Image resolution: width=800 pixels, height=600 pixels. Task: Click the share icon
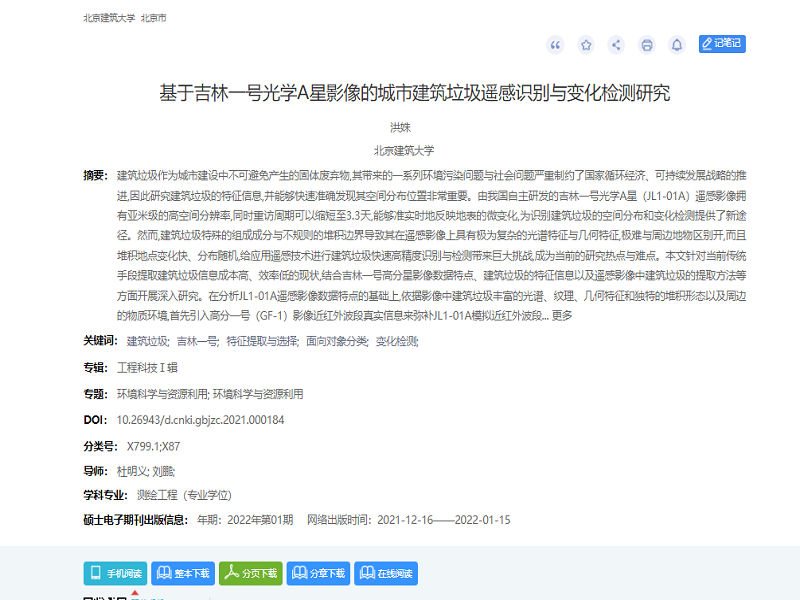coord(616,44)
